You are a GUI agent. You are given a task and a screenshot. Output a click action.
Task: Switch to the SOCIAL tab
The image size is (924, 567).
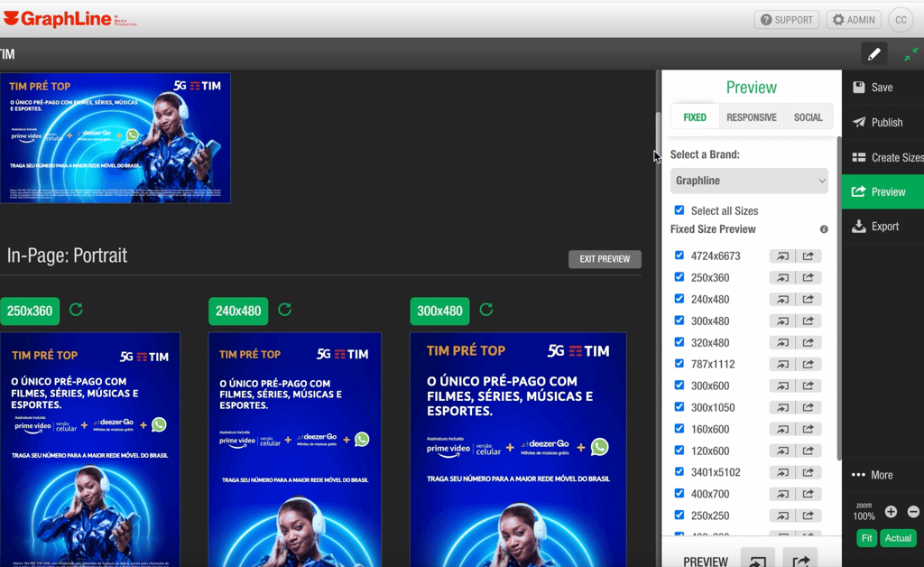(808, 117)
